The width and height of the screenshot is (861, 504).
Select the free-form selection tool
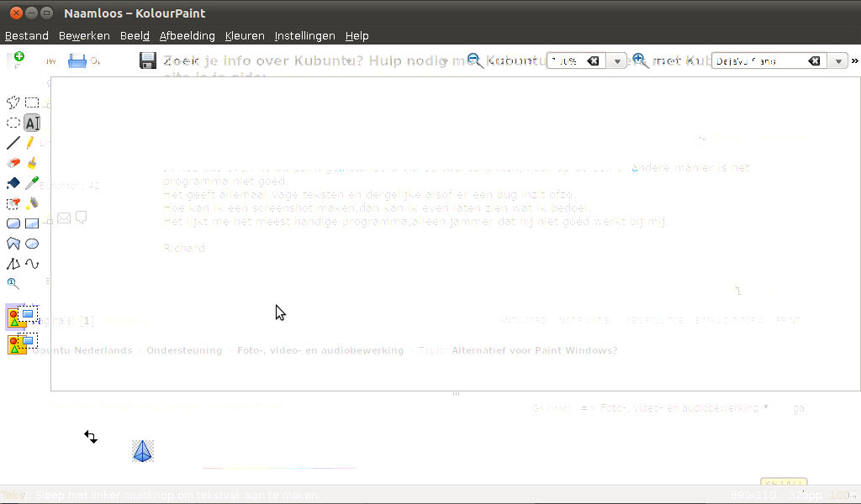pos(13,102)
